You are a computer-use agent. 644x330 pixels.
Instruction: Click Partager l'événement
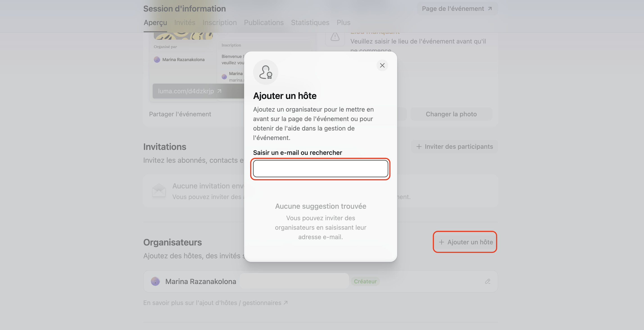point(180,114)
